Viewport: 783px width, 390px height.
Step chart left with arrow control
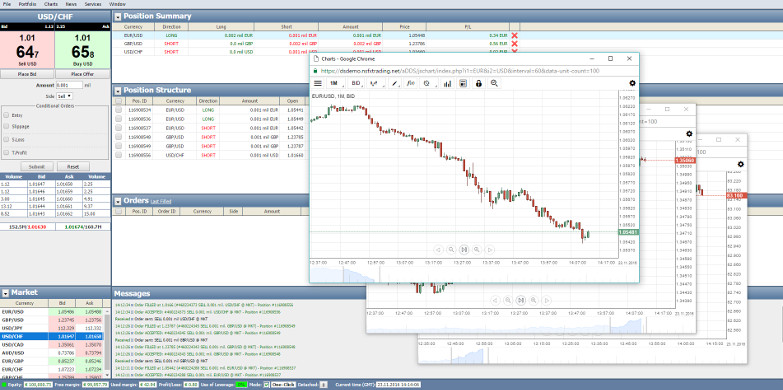pos(438,249)
